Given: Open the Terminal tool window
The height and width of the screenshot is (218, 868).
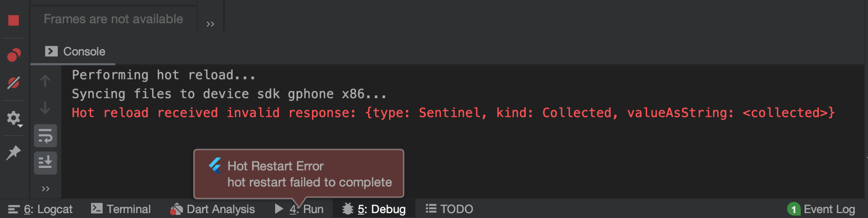Looking at the screenshot, I should click(x=121, y=209).
